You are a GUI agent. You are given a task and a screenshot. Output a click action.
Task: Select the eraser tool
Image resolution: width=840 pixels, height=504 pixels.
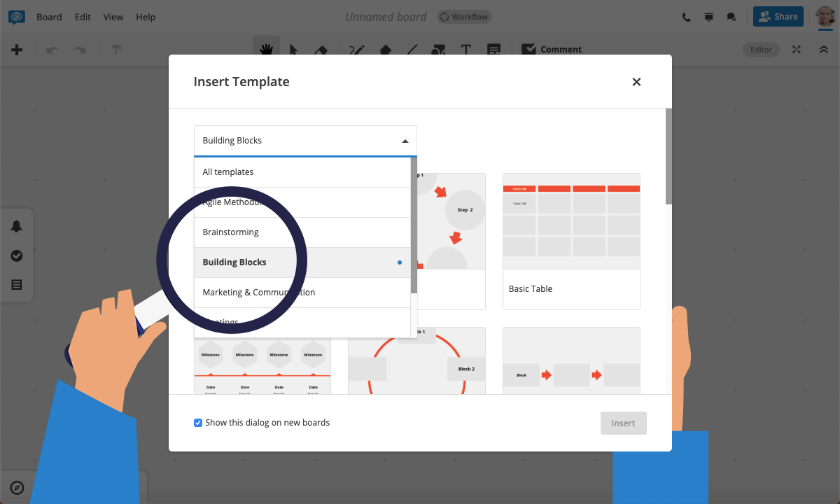point(321,50)
